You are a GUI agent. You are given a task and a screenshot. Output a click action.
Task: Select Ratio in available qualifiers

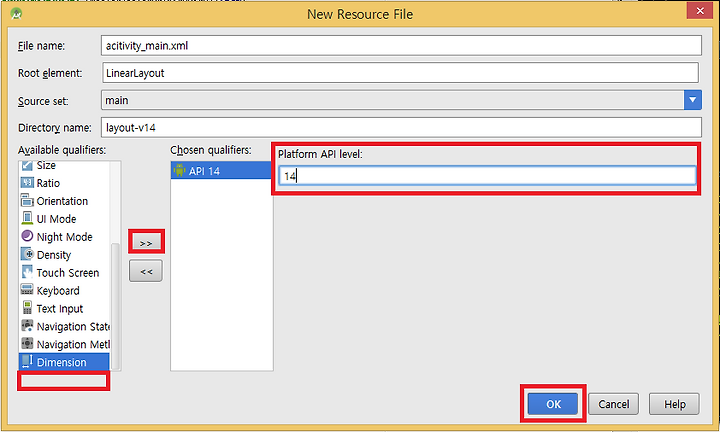point(64,183)
